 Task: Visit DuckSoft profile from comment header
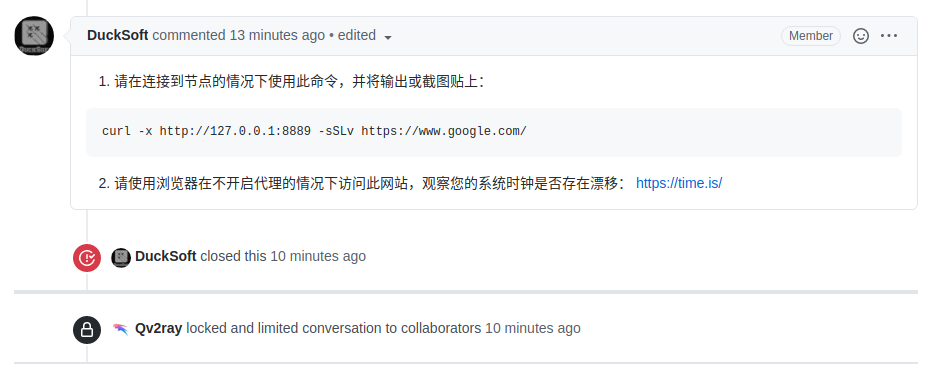coord(117,35)
